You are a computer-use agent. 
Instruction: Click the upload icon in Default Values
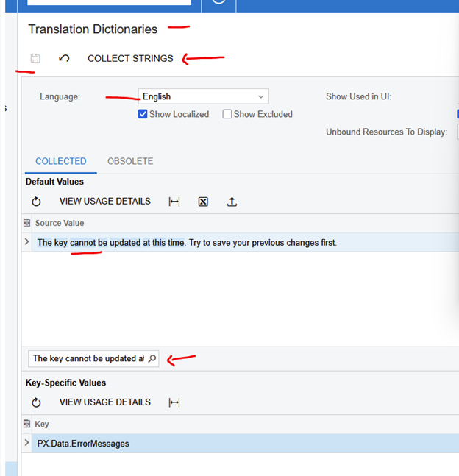[232, 202]
